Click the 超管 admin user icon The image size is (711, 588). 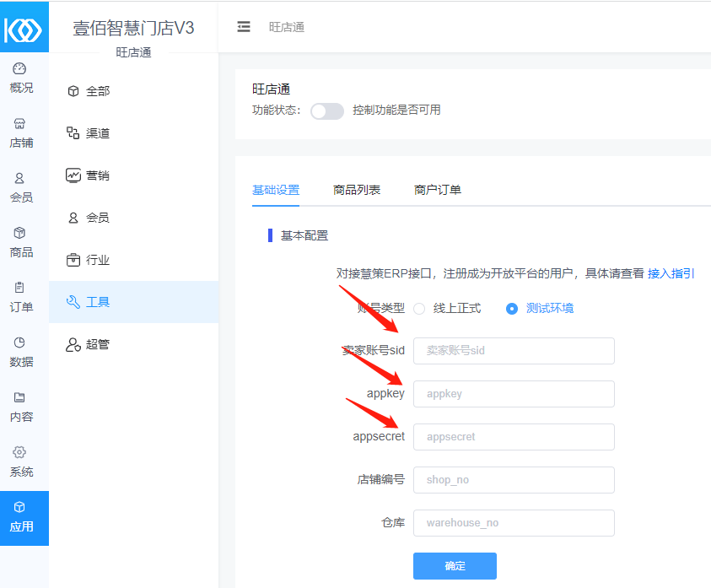click(73, 344)
